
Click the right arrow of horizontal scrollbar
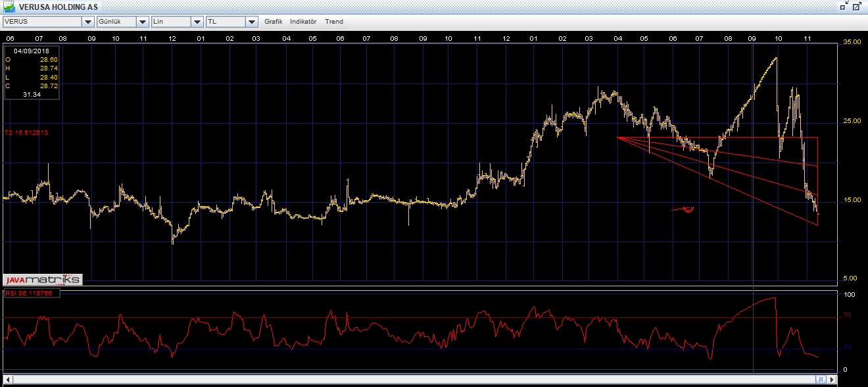click(833, 380)
